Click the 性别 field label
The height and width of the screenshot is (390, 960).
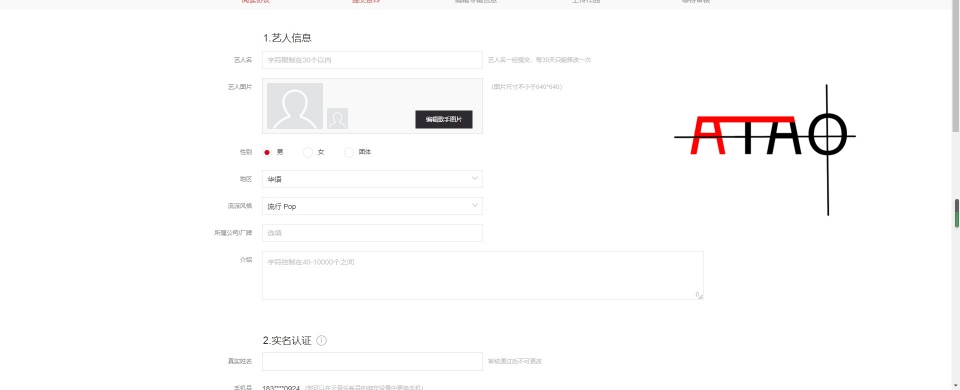[x=246, y=151]
